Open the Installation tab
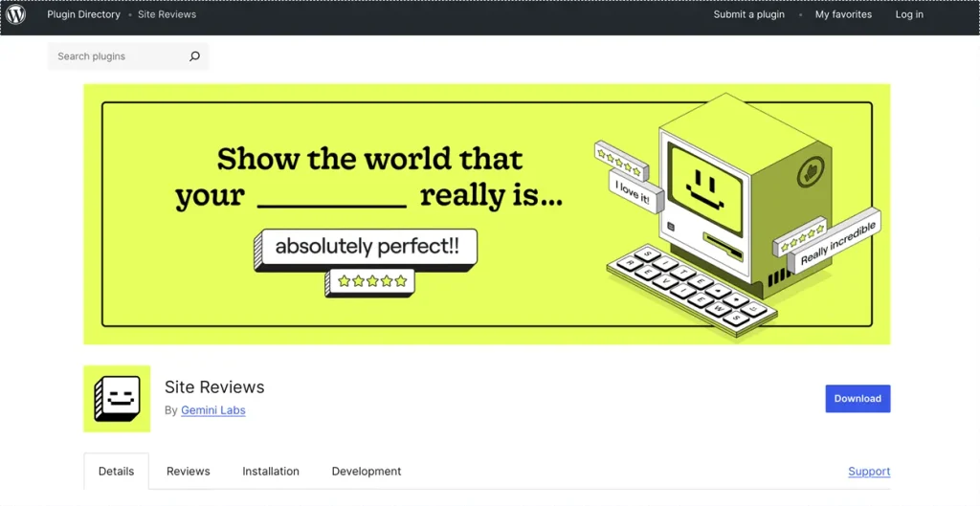This screenshot has width=980, height=506. coord(271,471)
